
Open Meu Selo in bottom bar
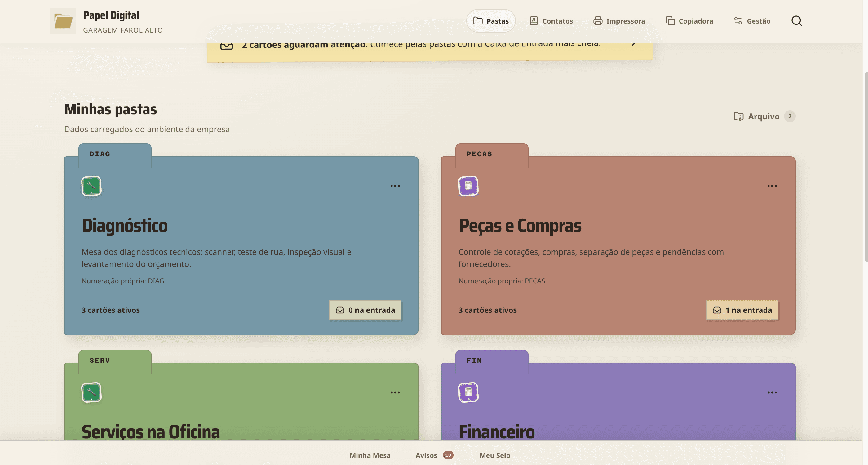coord(495,455)
